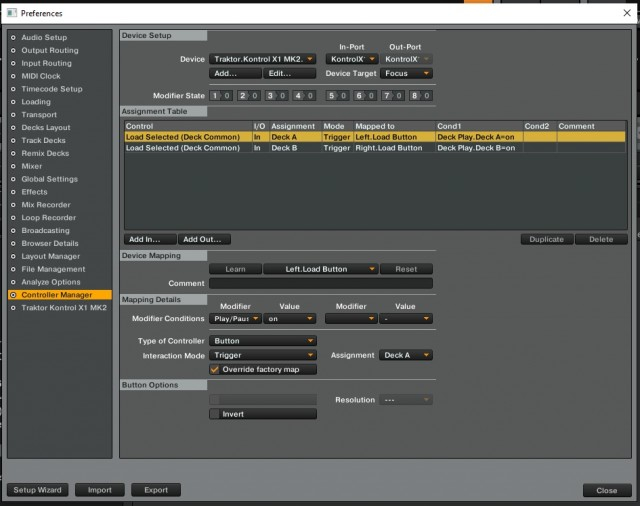Change the Assignment Deck A dropdown
640x506 pixels.
pos(407,355)
